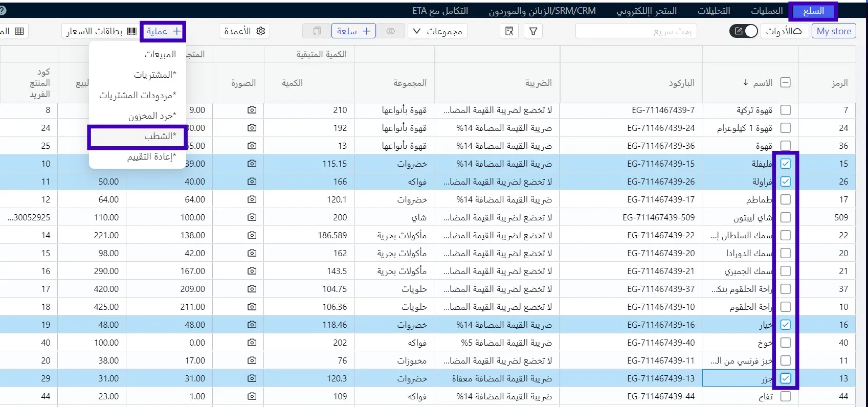The width and height of the screenshot is (868, 407).
Task: Click the eye preview icon in toolbar
Action: coord(391,31)
